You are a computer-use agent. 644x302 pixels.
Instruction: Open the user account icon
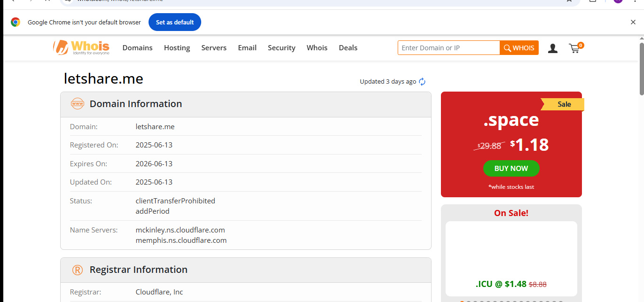tap(553, 48)
